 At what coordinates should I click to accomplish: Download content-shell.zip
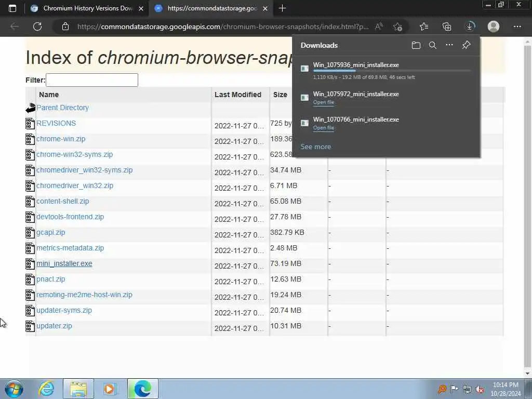(x=62, y=201)
